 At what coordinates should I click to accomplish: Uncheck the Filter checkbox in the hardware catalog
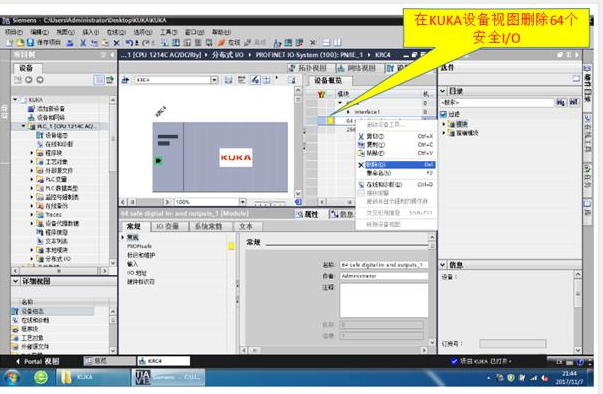[443, 115]
